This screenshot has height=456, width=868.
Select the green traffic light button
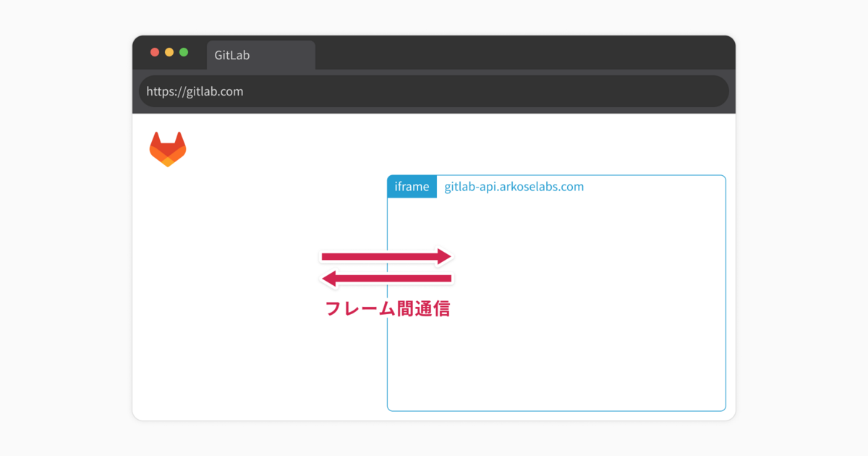(184, 52)
